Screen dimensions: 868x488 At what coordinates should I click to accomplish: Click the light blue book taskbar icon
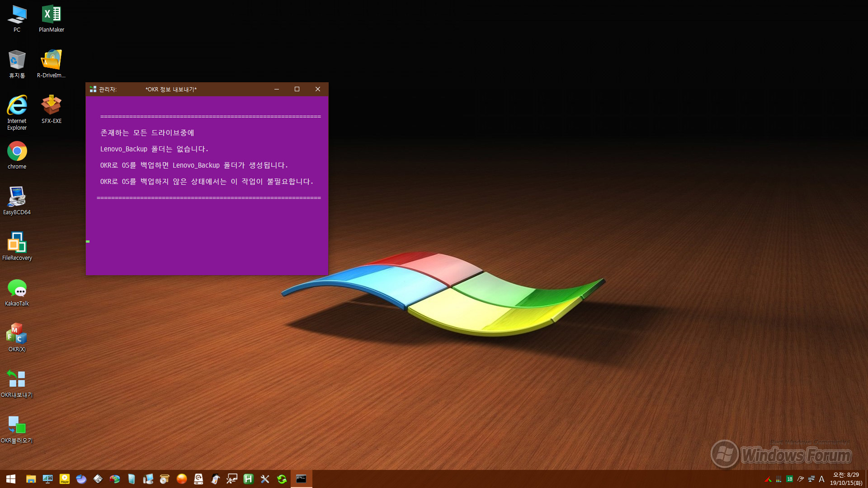click(132, 479)
